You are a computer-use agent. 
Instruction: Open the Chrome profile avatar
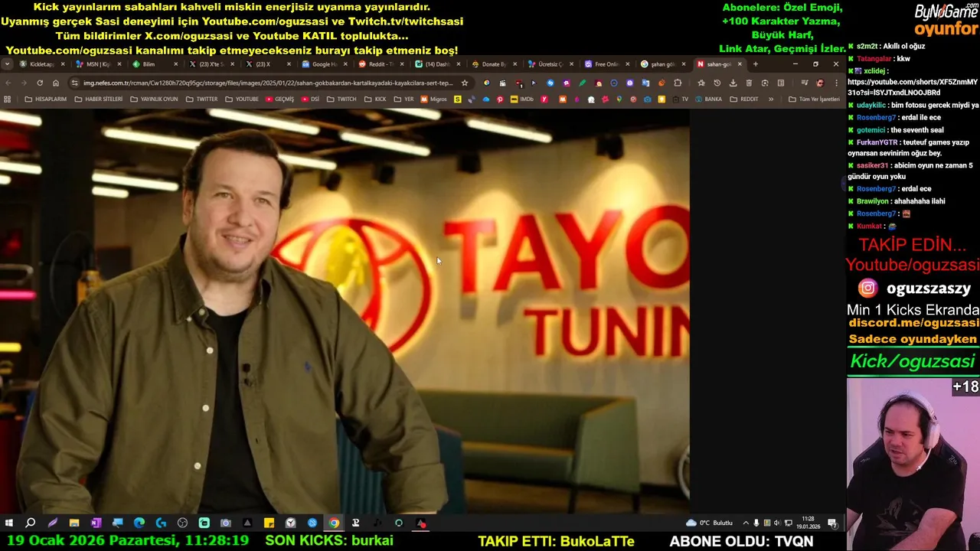(820, 83)
